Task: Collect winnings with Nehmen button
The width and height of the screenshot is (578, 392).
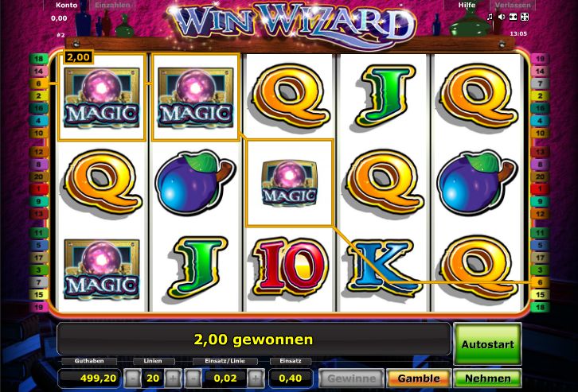Action: 488,378
